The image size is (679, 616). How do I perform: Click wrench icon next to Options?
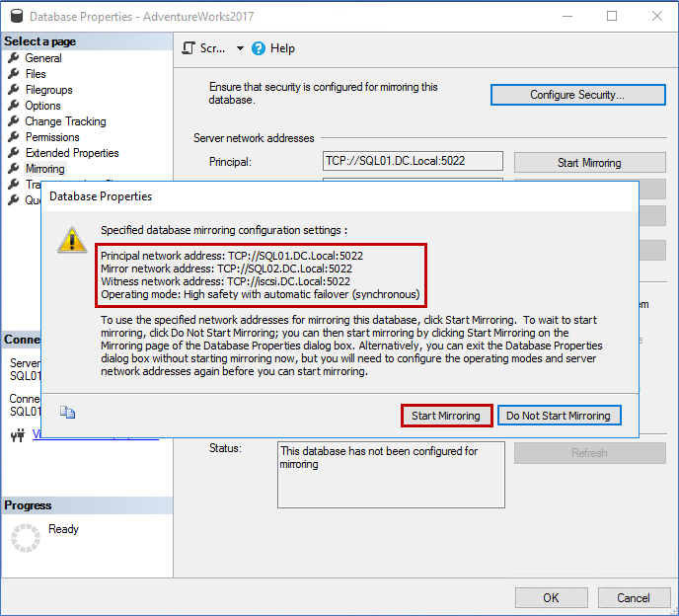tap(14, 105)
